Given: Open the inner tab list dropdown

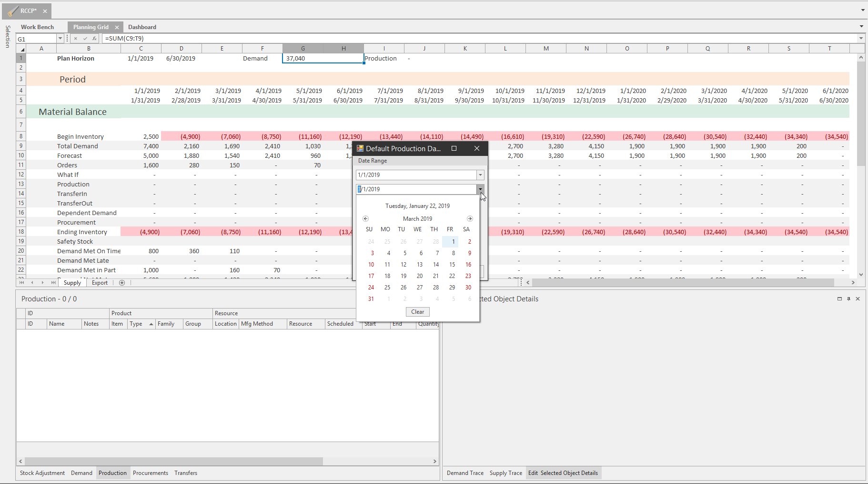Looking at the screenshot, I should pos(861,27).
